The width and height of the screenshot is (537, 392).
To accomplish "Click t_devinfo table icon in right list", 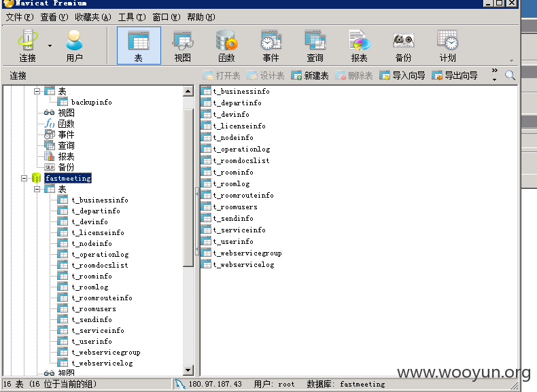I will tap(206, 115).
